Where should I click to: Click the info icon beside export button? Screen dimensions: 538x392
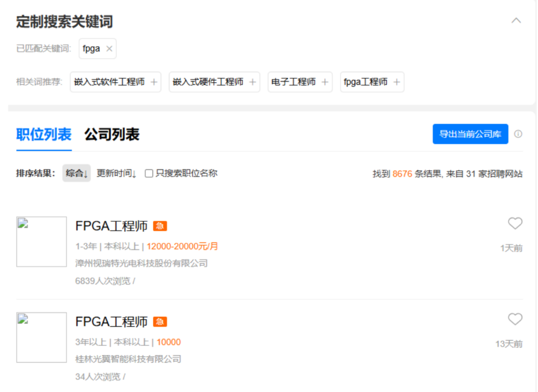[x=518, y=134]
